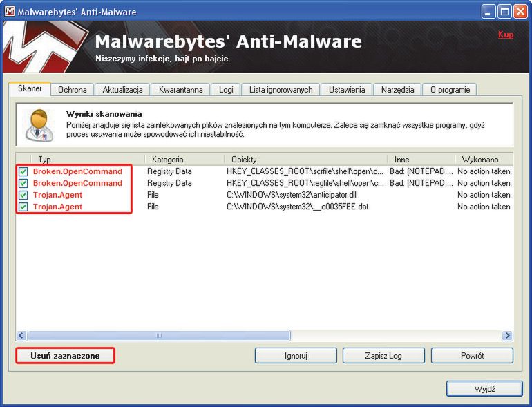Screen dimensions: 532x407
Task: Switch to the Kwarantanna tab
Action: pos(180,90)
